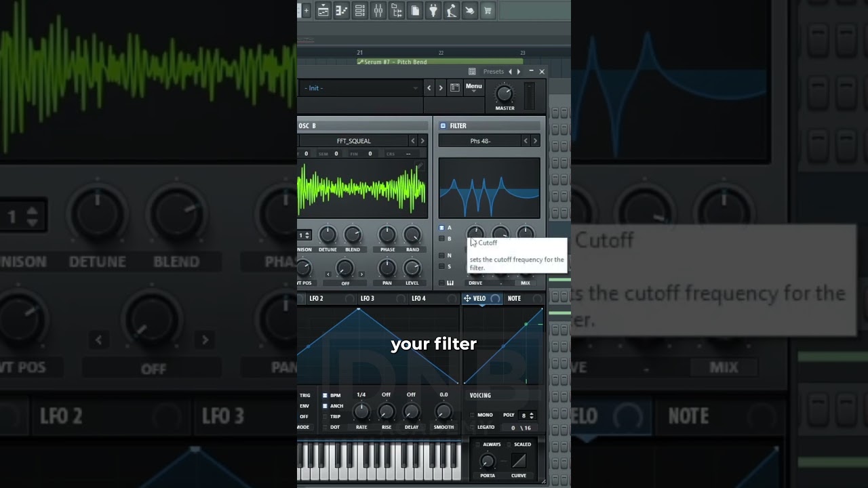Viewport: 868px width, 488px height.
Task: Enable the SCALED portamento checkbox
Action: [x=509, y=445]
